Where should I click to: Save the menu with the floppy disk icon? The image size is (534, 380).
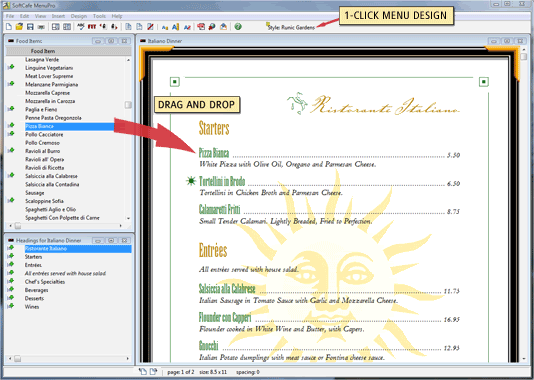point(30,27)
